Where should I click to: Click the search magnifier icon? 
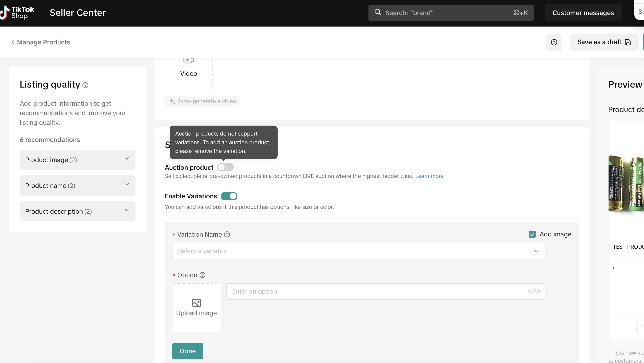point(378,13)
